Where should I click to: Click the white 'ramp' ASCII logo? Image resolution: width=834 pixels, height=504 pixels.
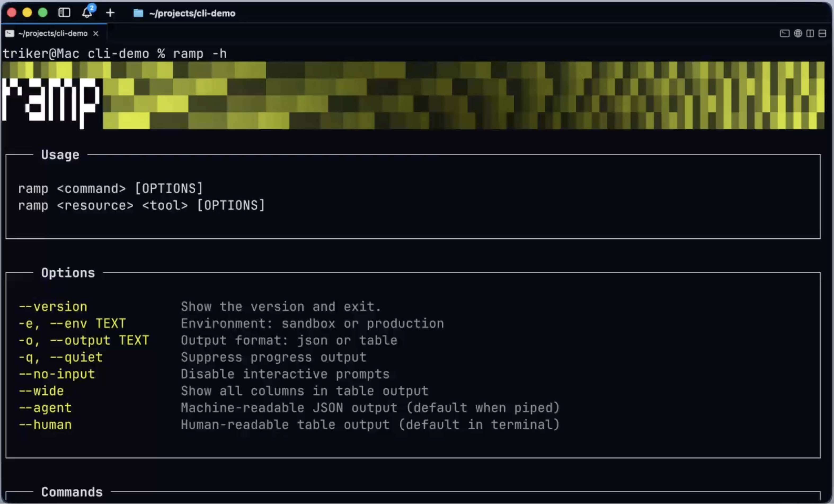[51, 103]
